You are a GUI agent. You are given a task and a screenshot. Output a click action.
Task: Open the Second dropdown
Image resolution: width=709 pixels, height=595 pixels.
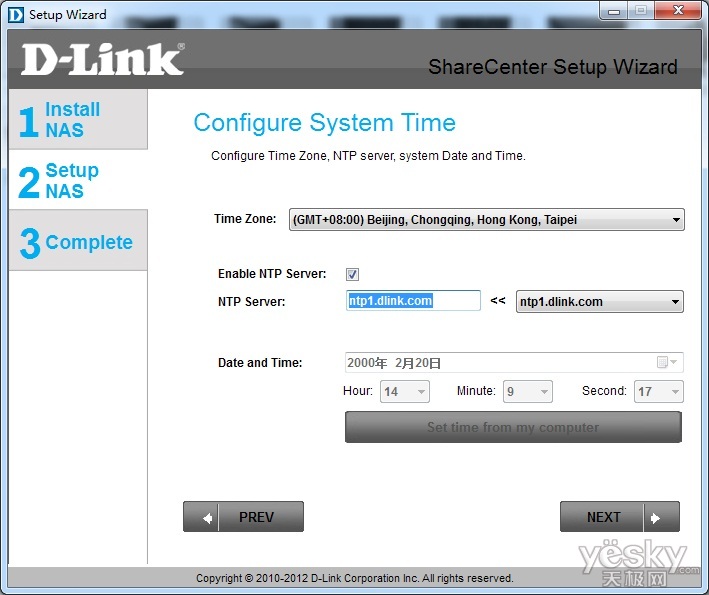(659, 391)
